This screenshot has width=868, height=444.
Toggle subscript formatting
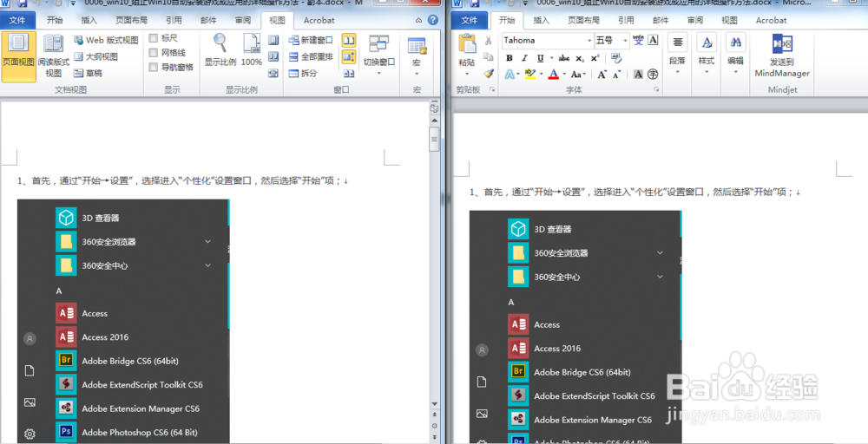tap(580, 58)
